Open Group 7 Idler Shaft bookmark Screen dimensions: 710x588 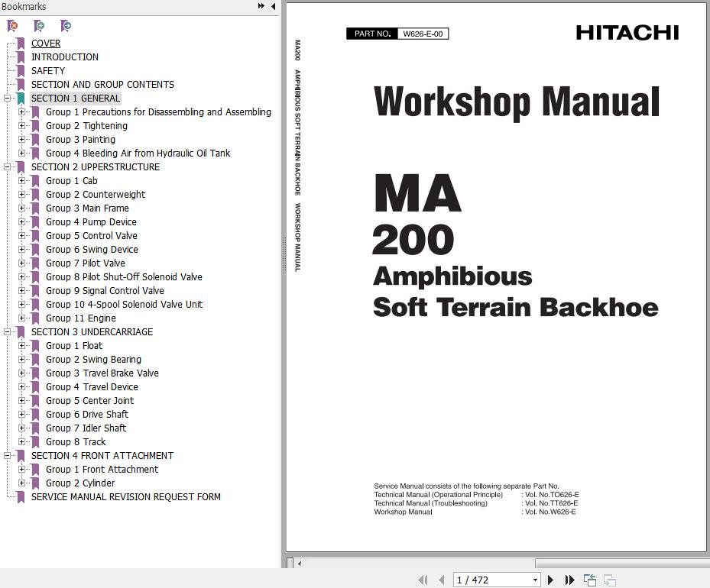click(x=86, y=428)
